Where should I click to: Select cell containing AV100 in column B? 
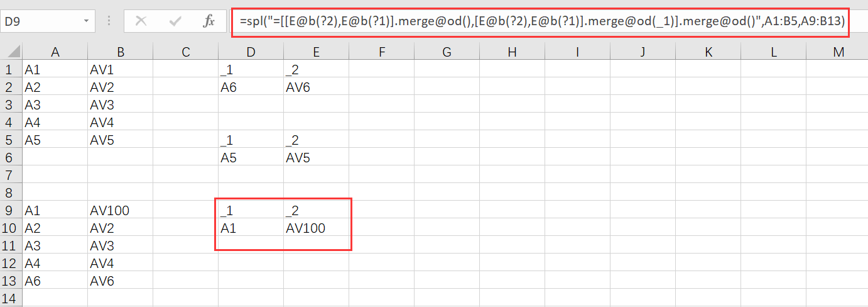tap(119, 211)
